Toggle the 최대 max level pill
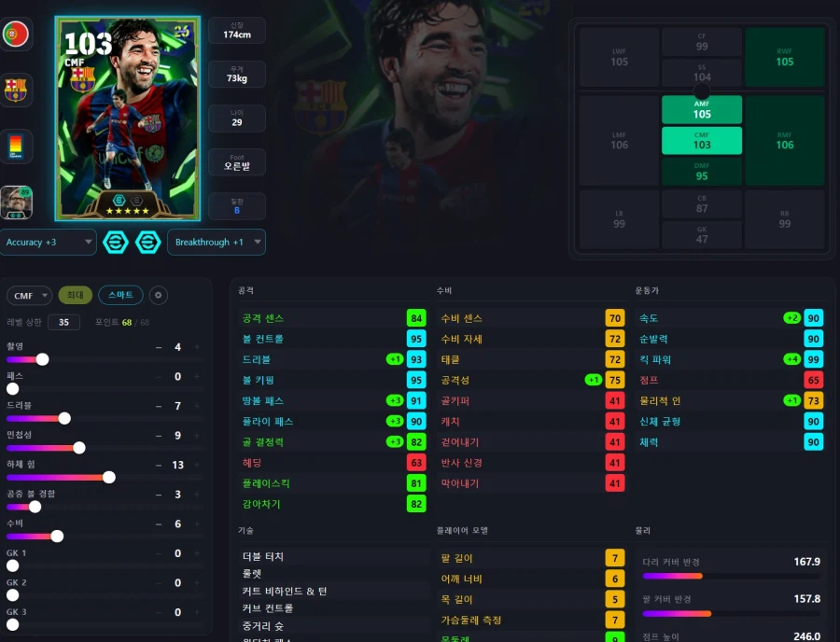This screenshot has height=642, width=840. pyautogui.click(x=75, y=295)
